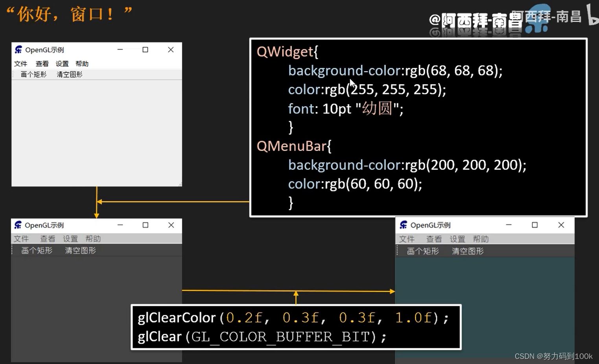
Task: Click the 清空图形 button in the bottom-left window
Action: [80, 250]
